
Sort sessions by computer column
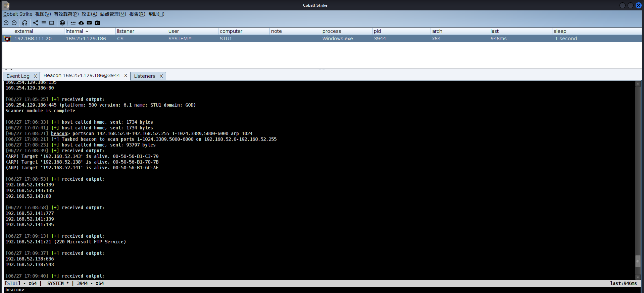pos(244,31)
